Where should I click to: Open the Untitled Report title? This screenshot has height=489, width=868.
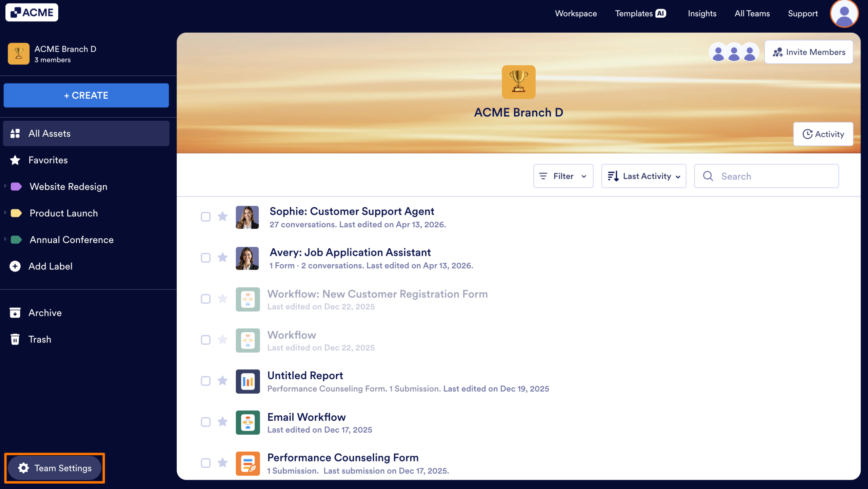coord(305,375)
